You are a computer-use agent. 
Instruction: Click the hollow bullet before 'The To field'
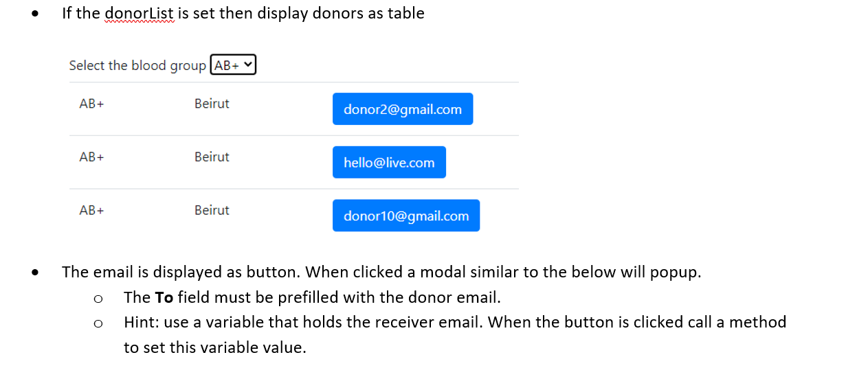coord(98,299)
